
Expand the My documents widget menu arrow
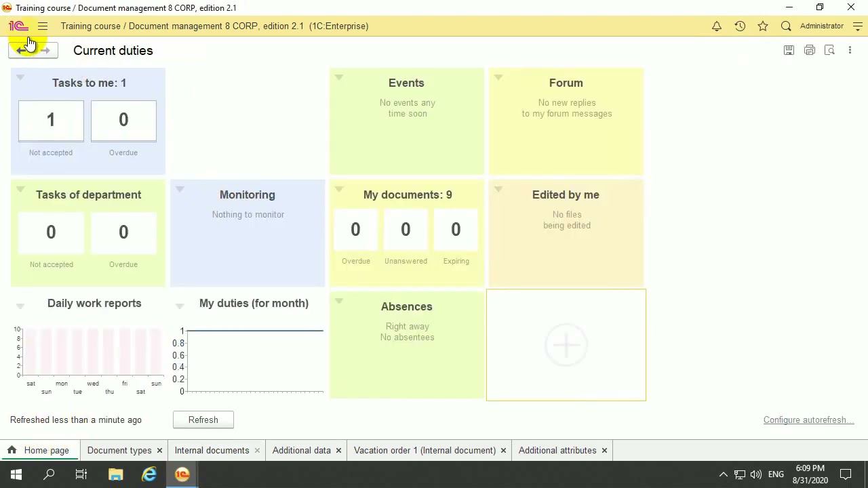(339, 189)
